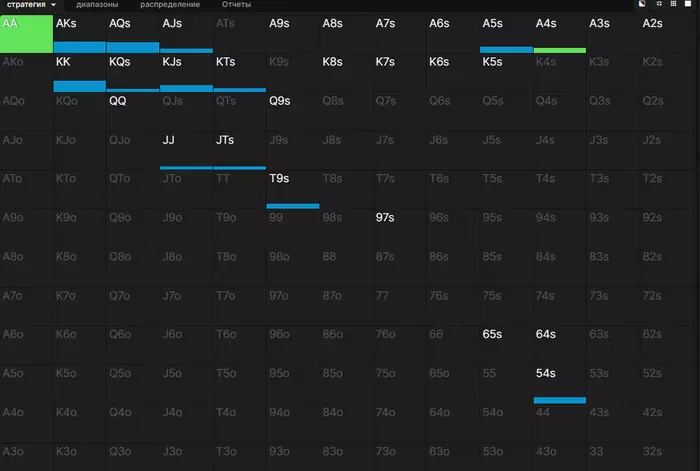Viewport: 700px width, 471px height.
Task: Click the T9s hand in the matrix
Action: coord(293,189)
